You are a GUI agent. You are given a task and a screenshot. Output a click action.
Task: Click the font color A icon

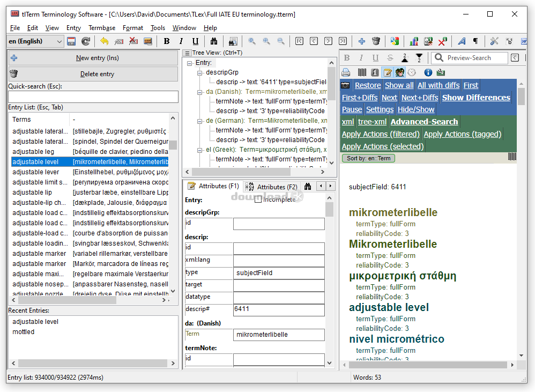pyautogui.click(x=462, y=41)
